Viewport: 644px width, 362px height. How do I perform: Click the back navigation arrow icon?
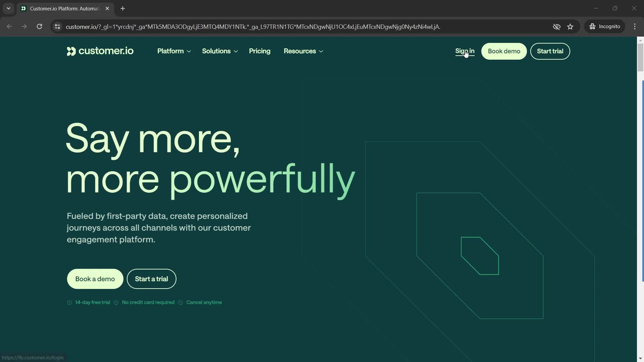tap(9, 26)
